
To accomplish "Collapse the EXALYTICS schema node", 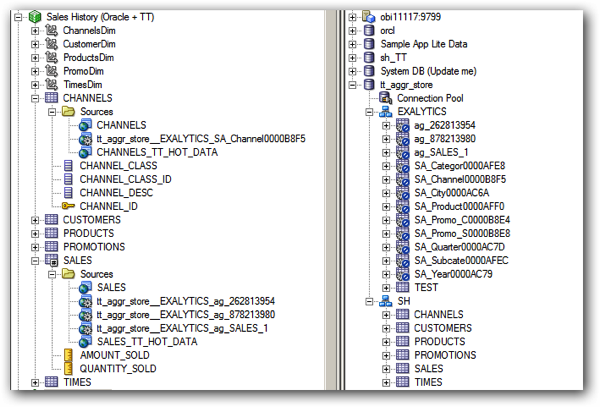I will [x=369, y=112].
